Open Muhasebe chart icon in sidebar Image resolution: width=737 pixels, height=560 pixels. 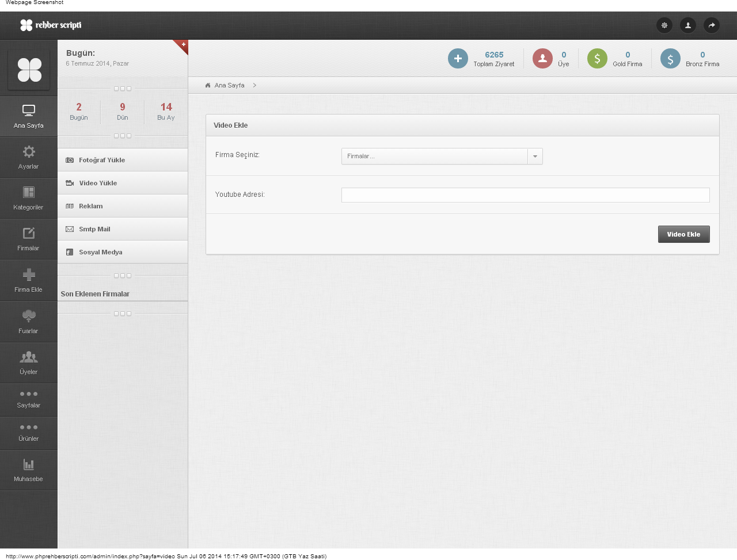point(29,464)
